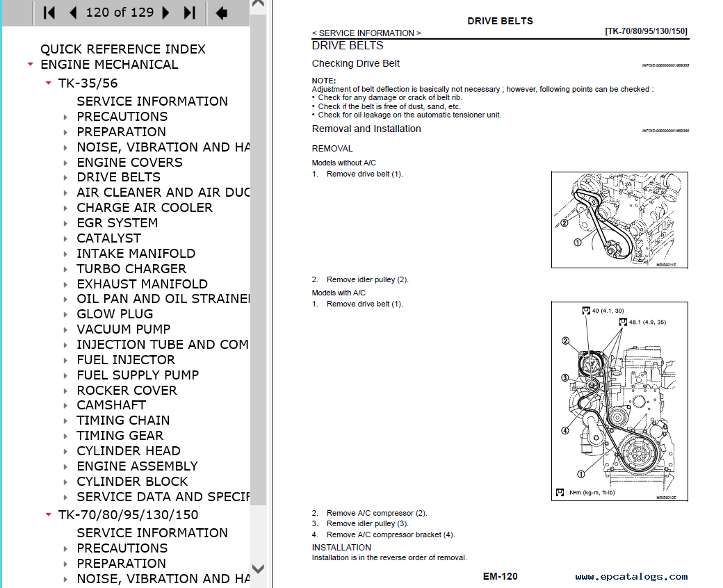This screenshot has width=723, height=588.
Task: Open the EXHAUST MANIFOLD entry
Action: coord(142,284)
